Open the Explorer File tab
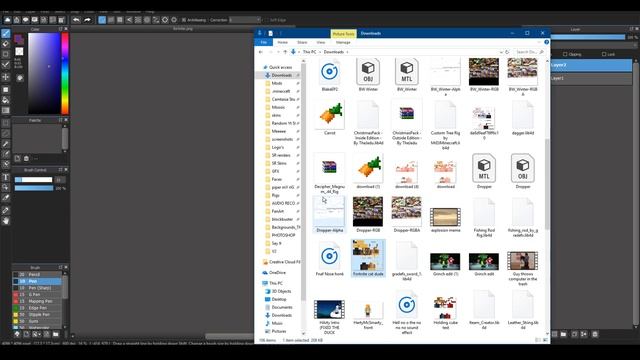The image size is (640, 360). click(264, 42)
